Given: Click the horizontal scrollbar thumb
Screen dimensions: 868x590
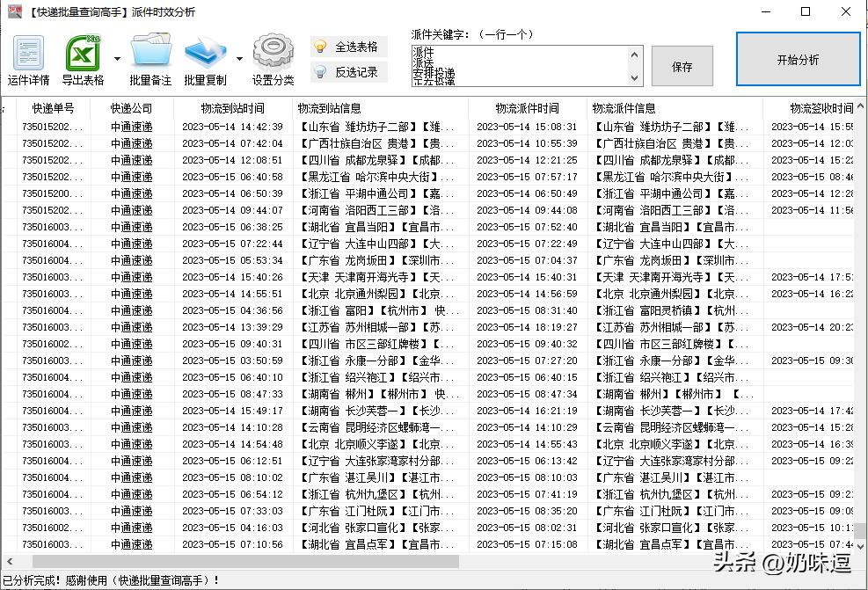Looking at the screenshot, I should (245, 562).
